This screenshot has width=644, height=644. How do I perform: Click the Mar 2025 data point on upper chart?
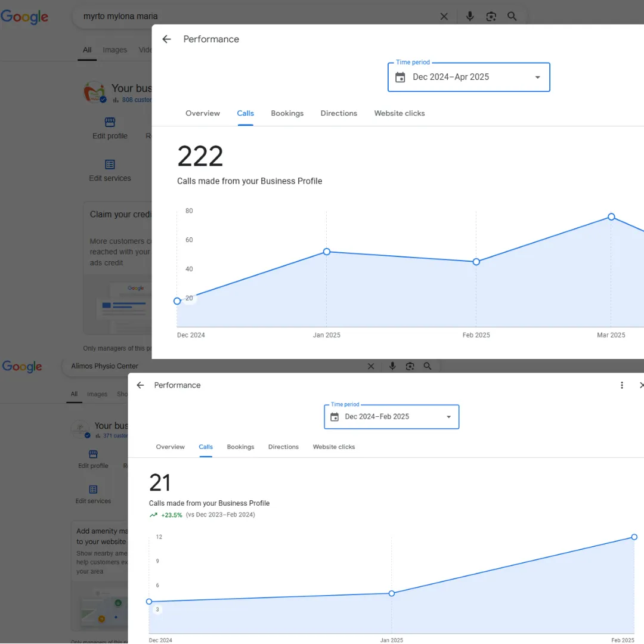(x=611, y=216)
